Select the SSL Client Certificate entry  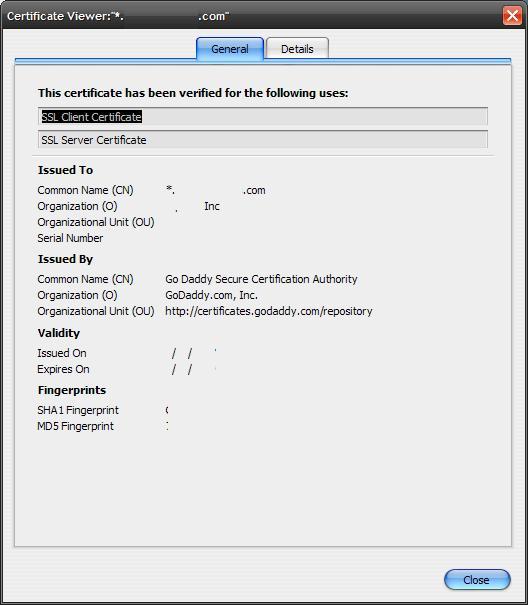click(262, 117)
